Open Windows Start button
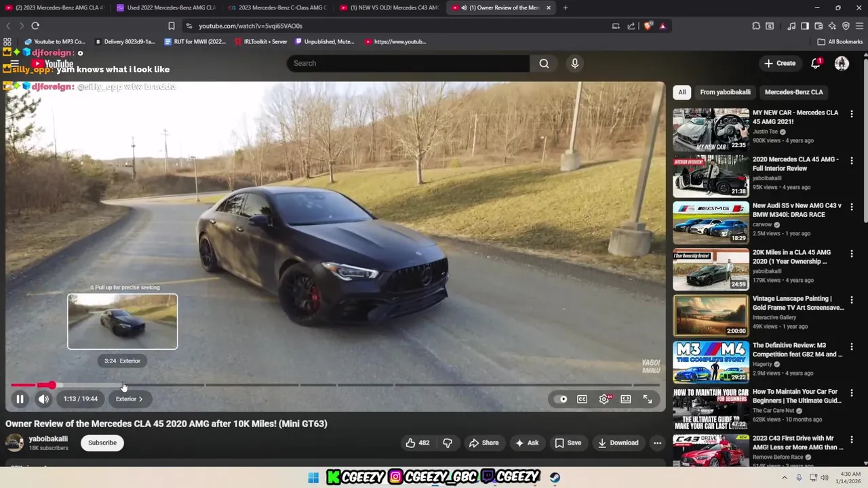 pos(313,478)
